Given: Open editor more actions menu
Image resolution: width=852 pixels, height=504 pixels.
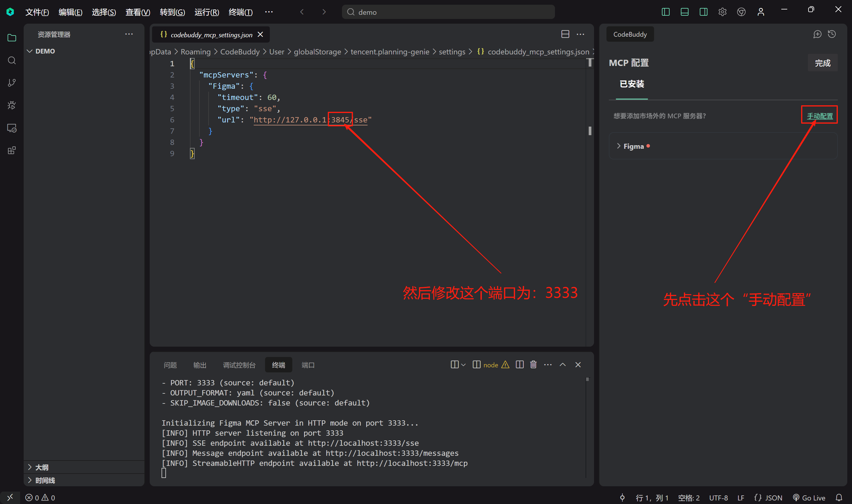Looking at the screenshot, I should tap(581, 34).
